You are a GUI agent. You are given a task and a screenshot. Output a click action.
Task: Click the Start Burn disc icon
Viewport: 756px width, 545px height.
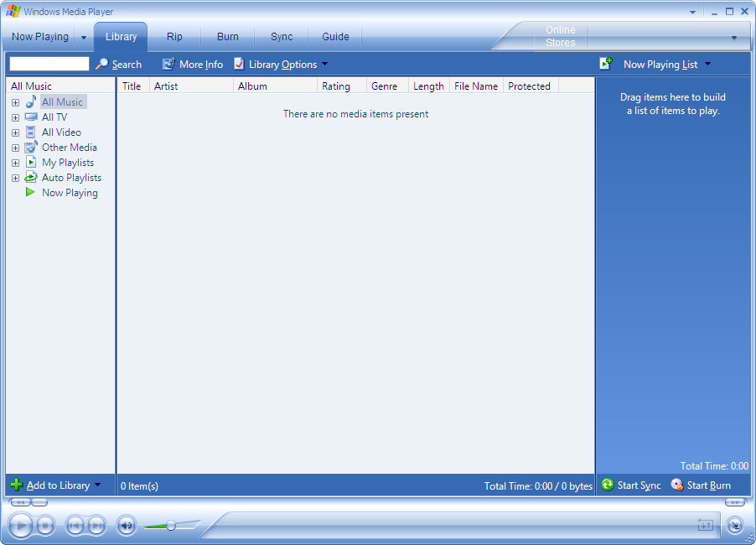pos(677,485)
